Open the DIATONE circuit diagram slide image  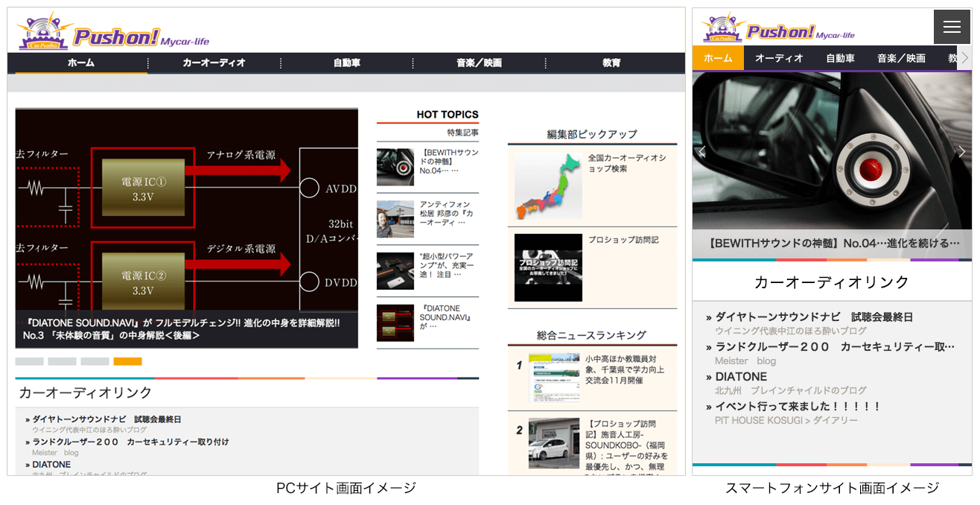tap(187, 209)
